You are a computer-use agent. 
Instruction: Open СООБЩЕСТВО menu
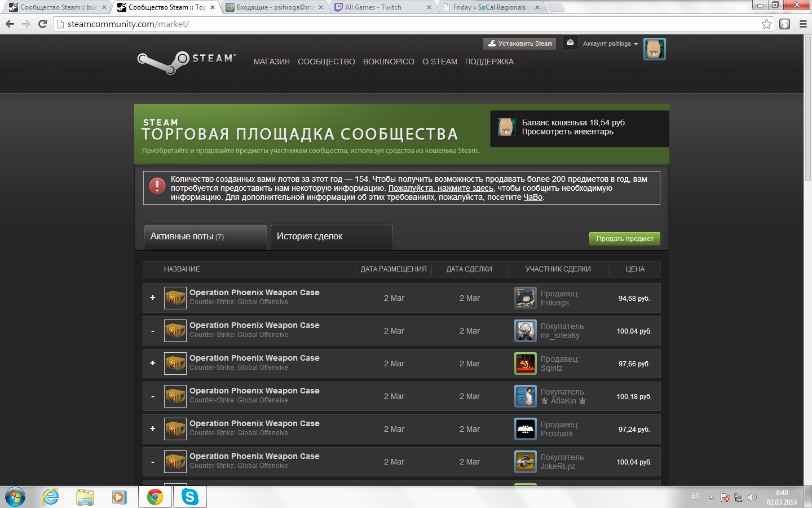click(326, 62)
